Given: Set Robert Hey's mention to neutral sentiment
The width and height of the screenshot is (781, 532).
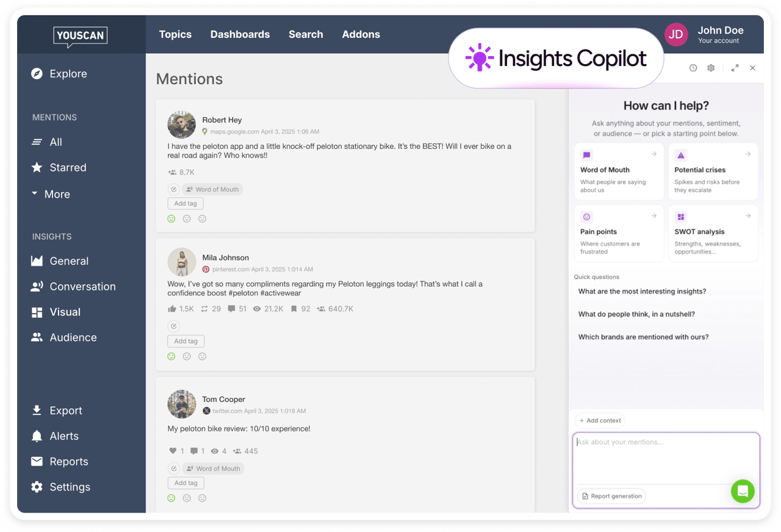Looking at the screenshot, I should [187, 219].
